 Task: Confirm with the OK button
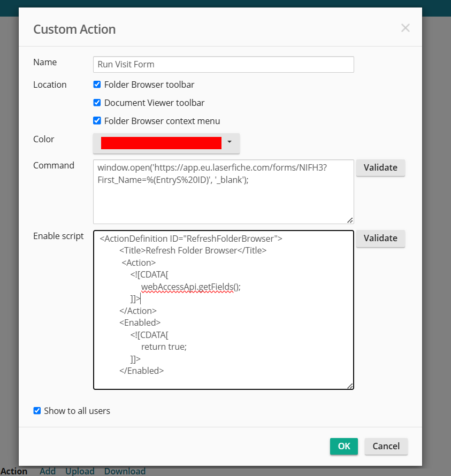[344, 446]
